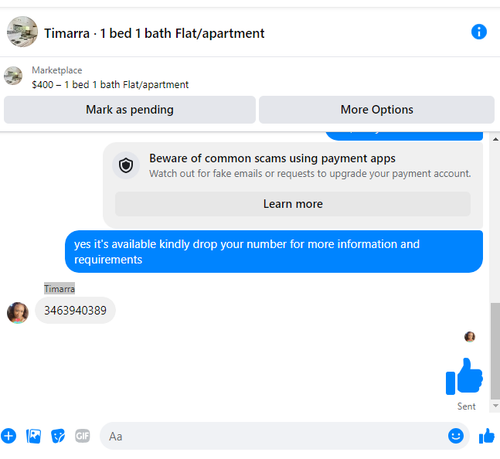Viewport: 500px width, 459px height.
Task: Click 'Beware of common scams' heading
Action: [272, 159]
